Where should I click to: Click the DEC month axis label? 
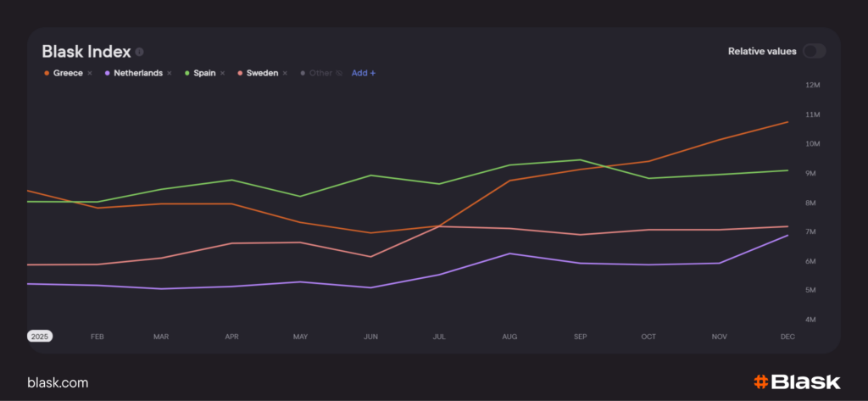pyautogui.click(x=787, y=337)
